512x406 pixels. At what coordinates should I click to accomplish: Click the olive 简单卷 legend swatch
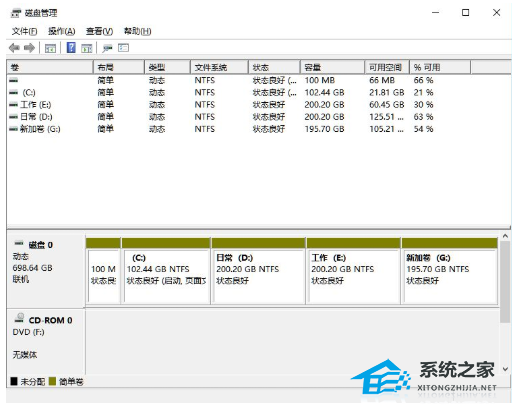coord(52,381)
